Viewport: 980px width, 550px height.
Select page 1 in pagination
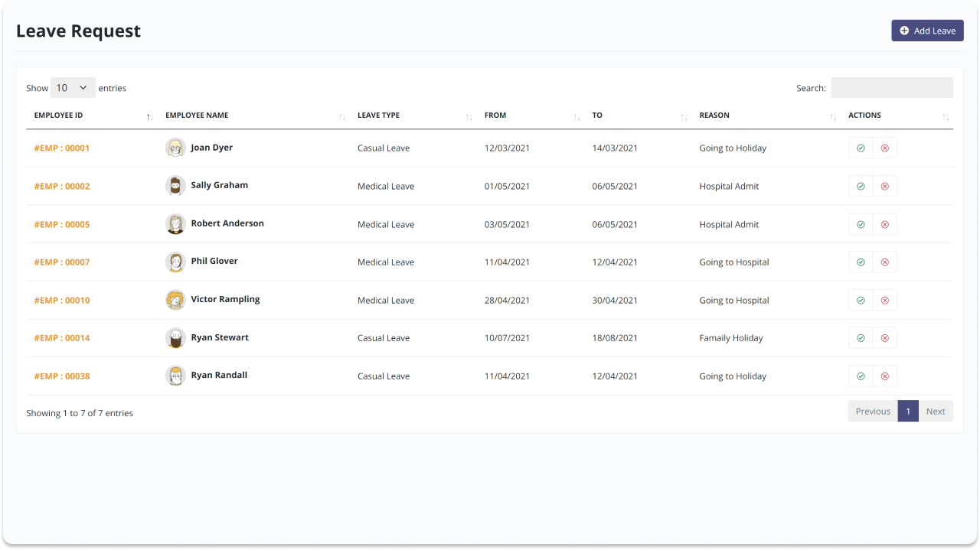click(908, 411)
